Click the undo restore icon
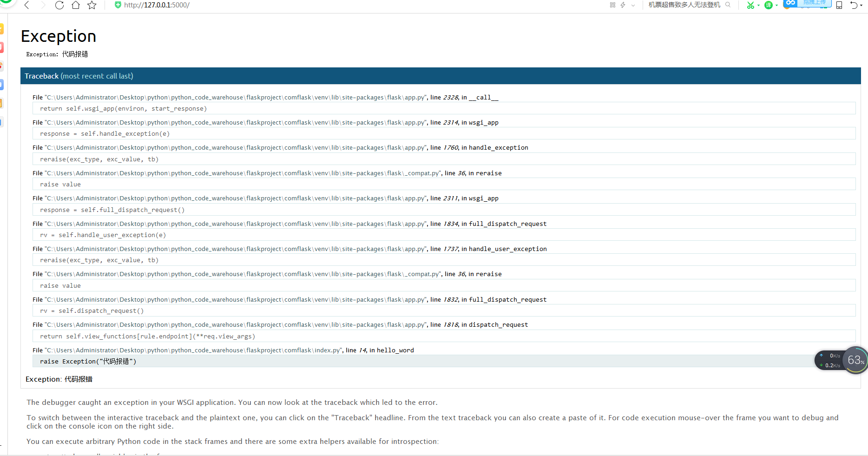 click(855, 5)
